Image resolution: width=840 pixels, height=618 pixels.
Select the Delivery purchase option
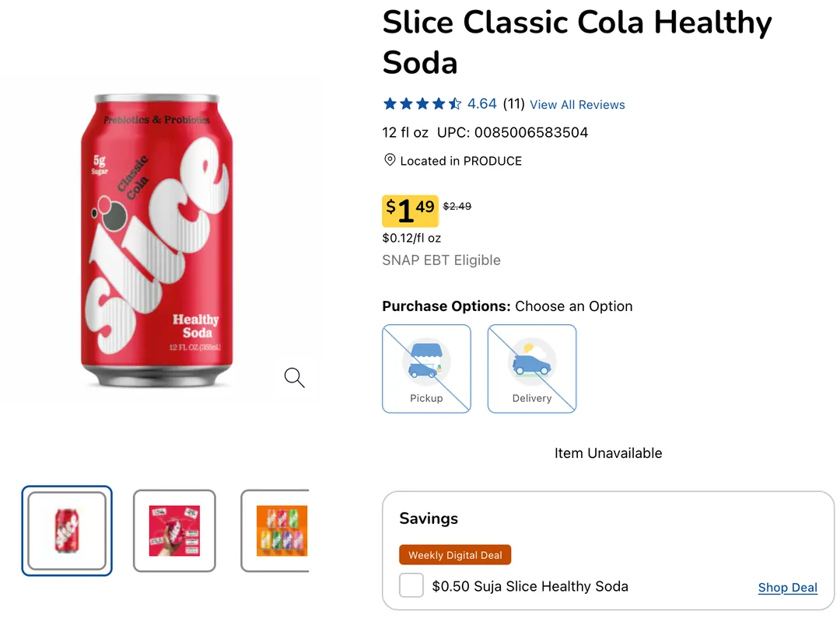[532, 368]
